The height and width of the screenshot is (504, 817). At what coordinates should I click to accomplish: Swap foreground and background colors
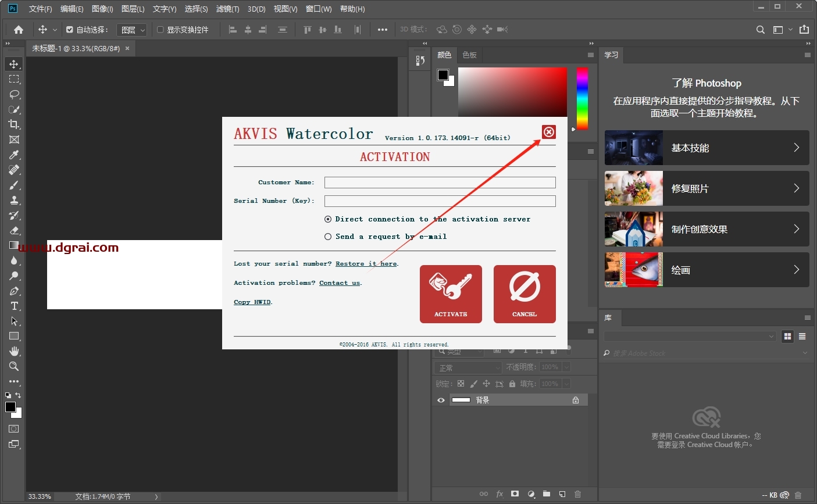tap(18, 395)
